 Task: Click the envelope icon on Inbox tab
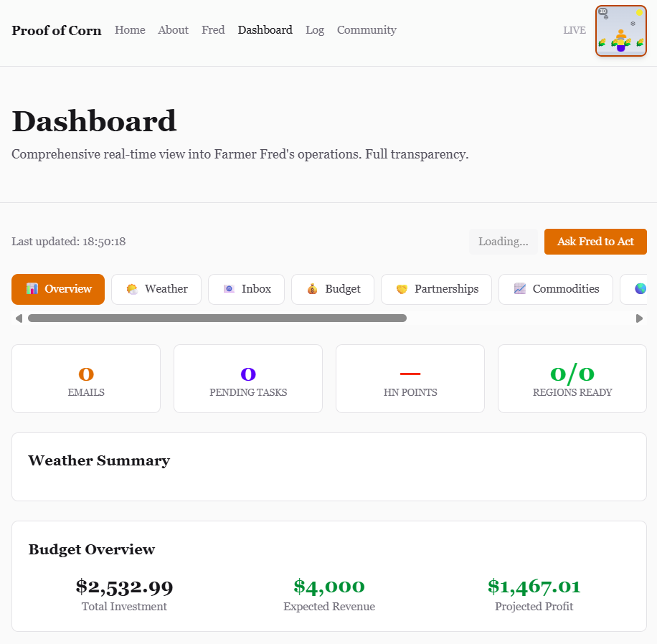[229, 289]
